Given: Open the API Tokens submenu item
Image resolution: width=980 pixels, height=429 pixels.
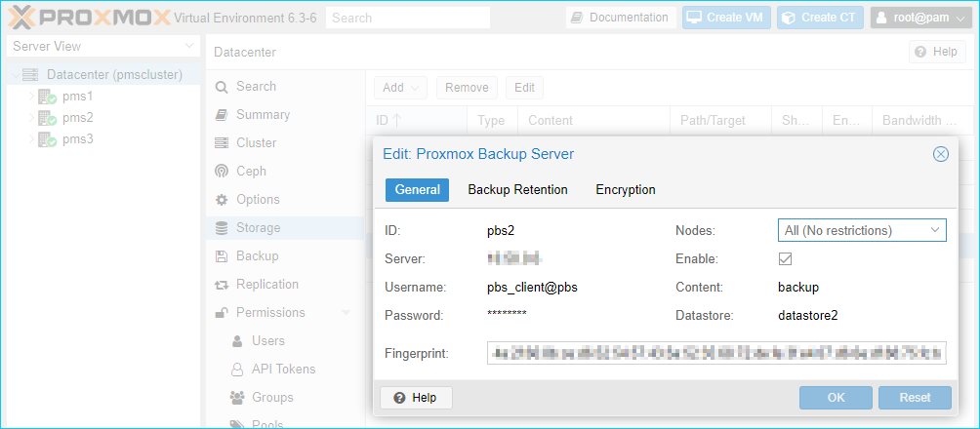Looking at the screenshot, I should [x=285, y=370].
